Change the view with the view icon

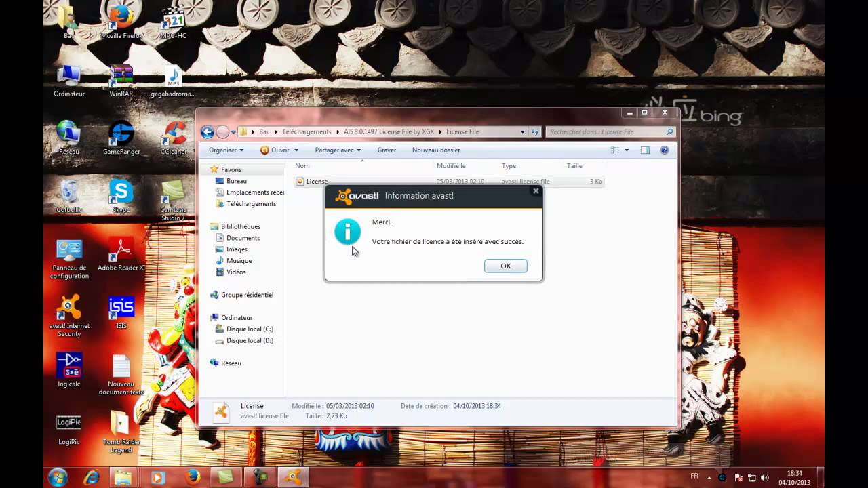(615, 150)
